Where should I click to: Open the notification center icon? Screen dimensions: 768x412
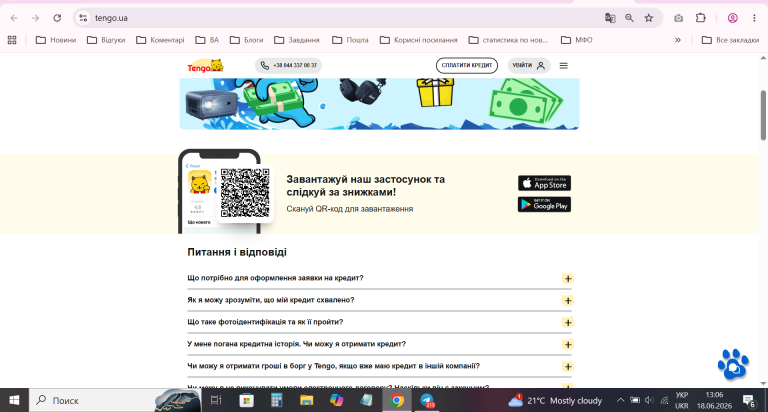click(749, 401)
